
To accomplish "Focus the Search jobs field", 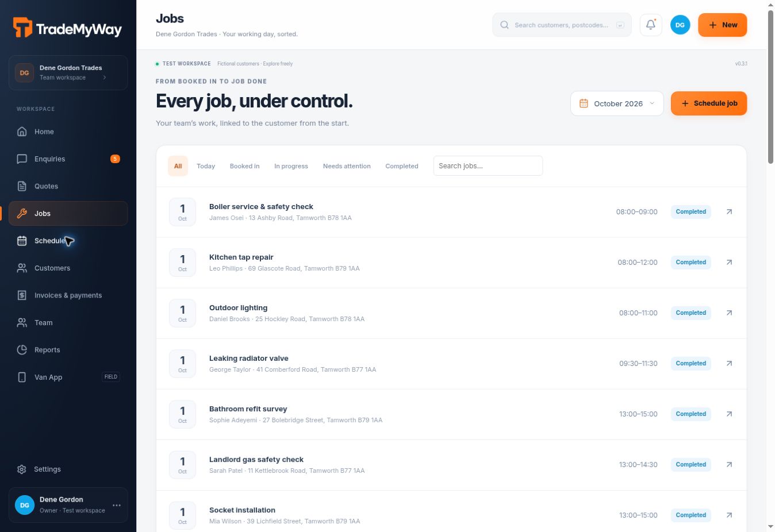I will coord(488,165).
